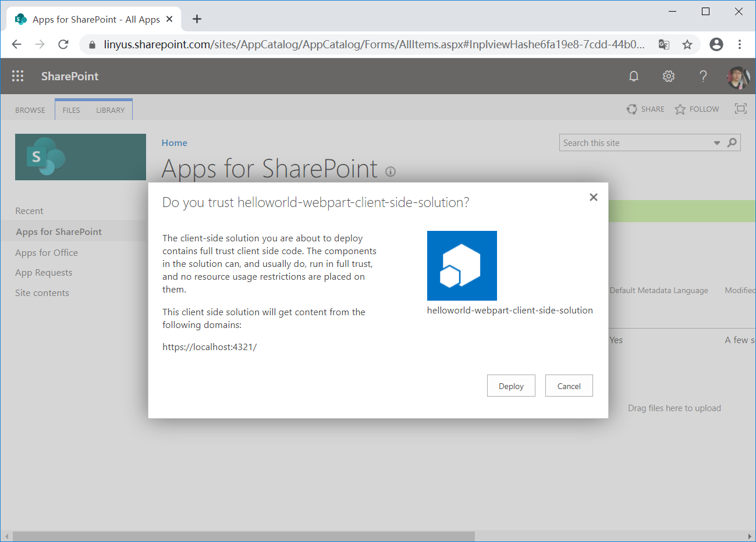Screen dimensions: 756x542
Task: Switch to the LIBRARY tab
Action: pyautogui.click(x=110, y=109)
